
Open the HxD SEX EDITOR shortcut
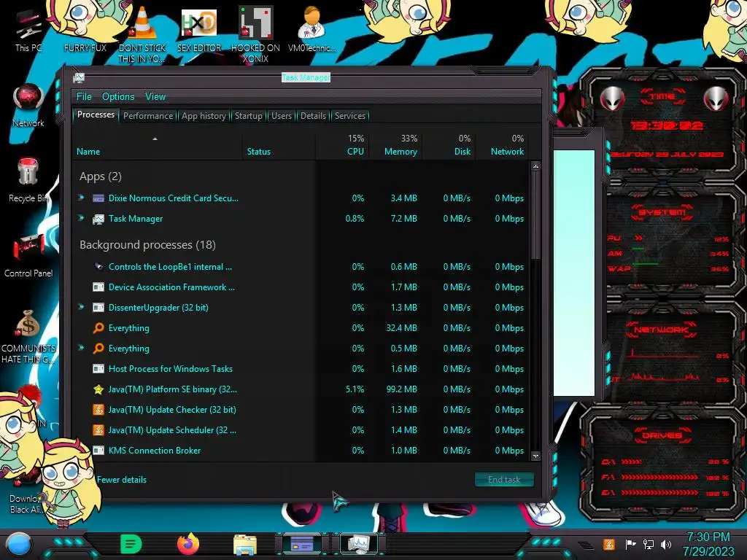pos(199,29)
